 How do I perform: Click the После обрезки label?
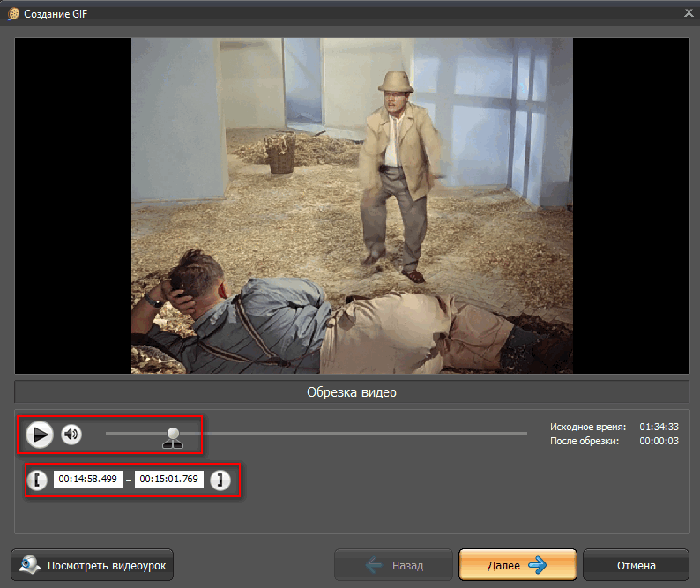click(585, 441)
